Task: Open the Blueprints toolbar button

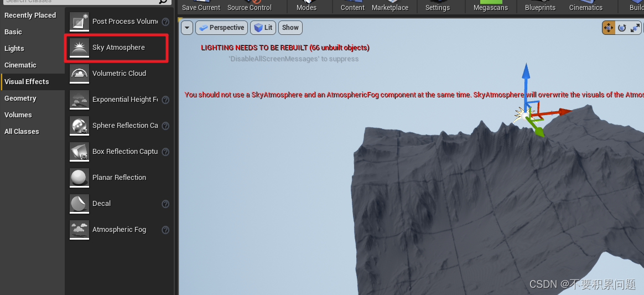Action: pos(541,6)
